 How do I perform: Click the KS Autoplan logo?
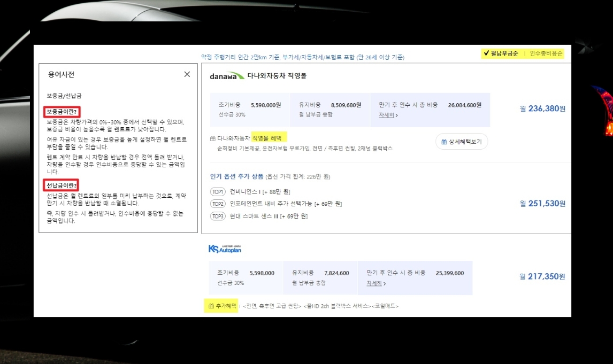[x=225, y=249]
